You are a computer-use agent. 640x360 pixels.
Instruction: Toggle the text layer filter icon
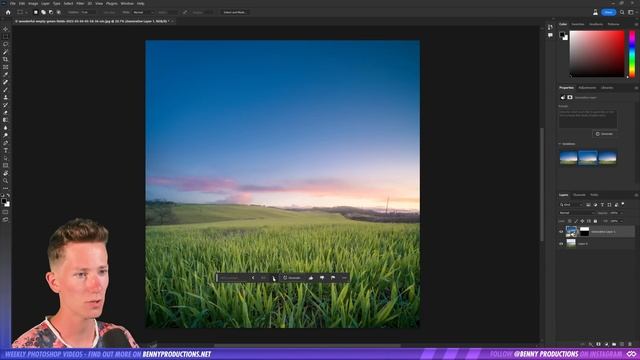[x=602, y=204]
